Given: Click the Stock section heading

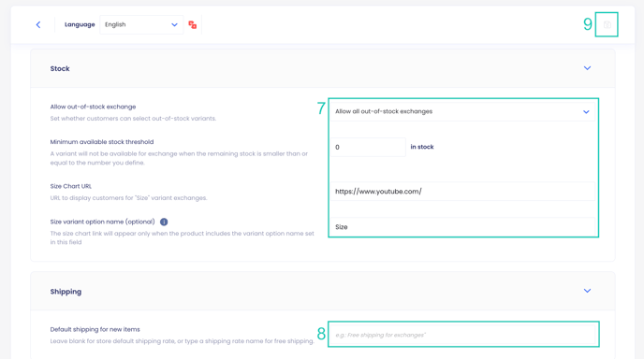Looking at the screenshot, I should pos(60,68).
